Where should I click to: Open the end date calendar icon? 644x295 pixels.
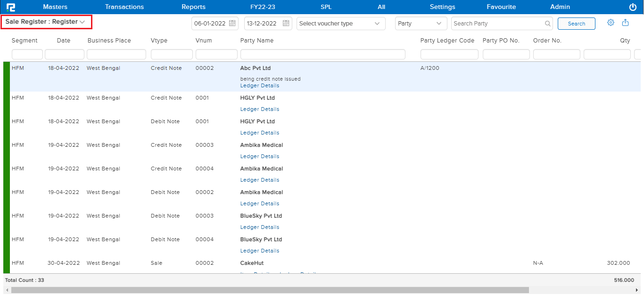pyautogui.click(x=285, y=24)
